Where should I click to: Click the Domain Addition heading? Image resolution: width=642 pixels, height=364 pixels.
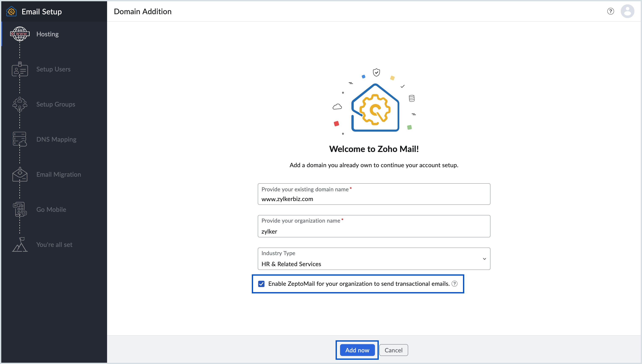pyautogui.click(x=143, y=11)
